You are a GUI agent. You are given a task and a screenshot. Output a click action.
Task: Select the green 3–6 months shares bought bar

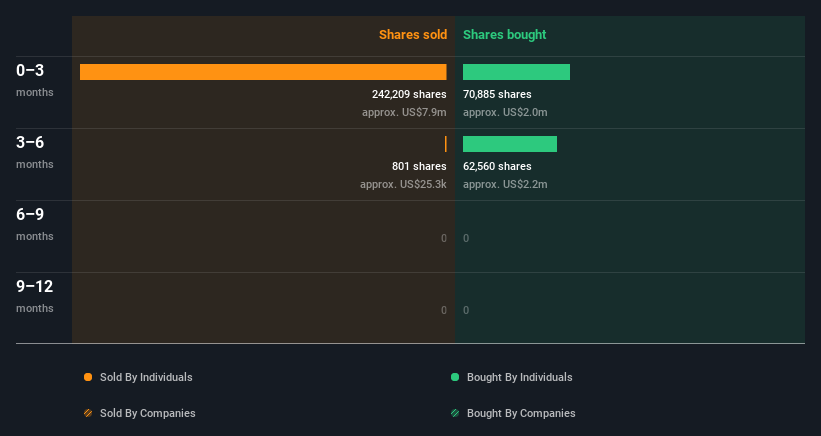point(510,144)
